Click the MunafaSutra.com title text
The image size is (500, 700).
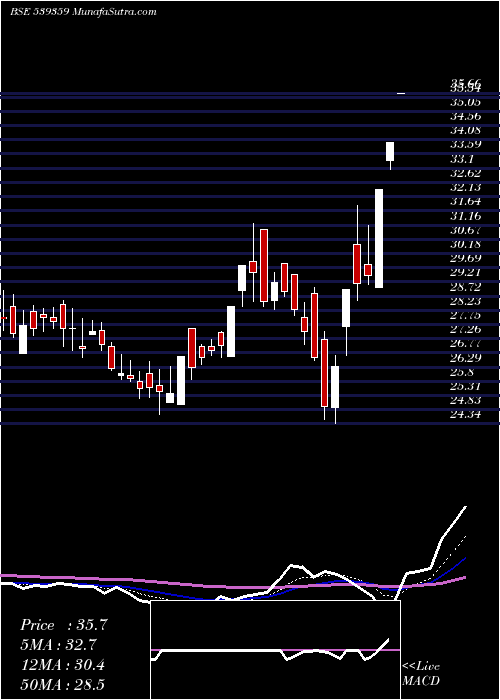click(x=114, y=12)
